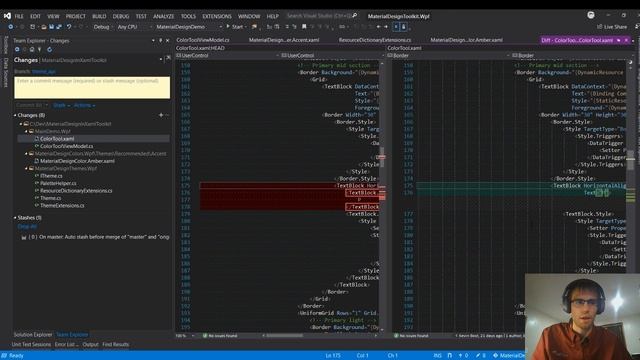Screen dimensions: 640x360
Task: Open the Find Results panel tab
Action: 116,344
